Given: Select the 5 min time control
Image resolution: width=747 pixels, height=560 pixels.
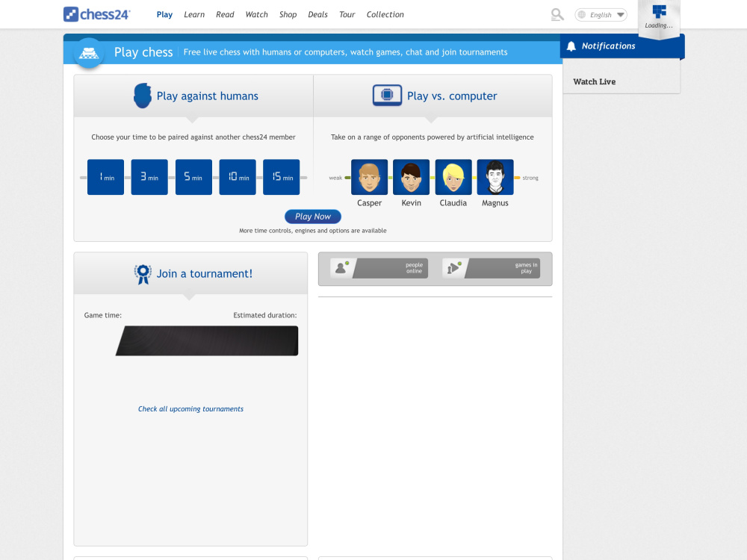Looking at the screenshot, I should click(193, 177).
